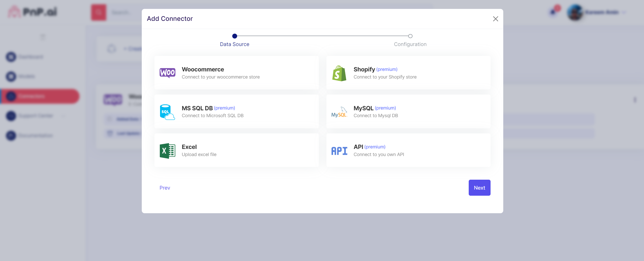Click the premium tag beside Shopify
Screen dimensions: 644x261
[x=387, y=69]
